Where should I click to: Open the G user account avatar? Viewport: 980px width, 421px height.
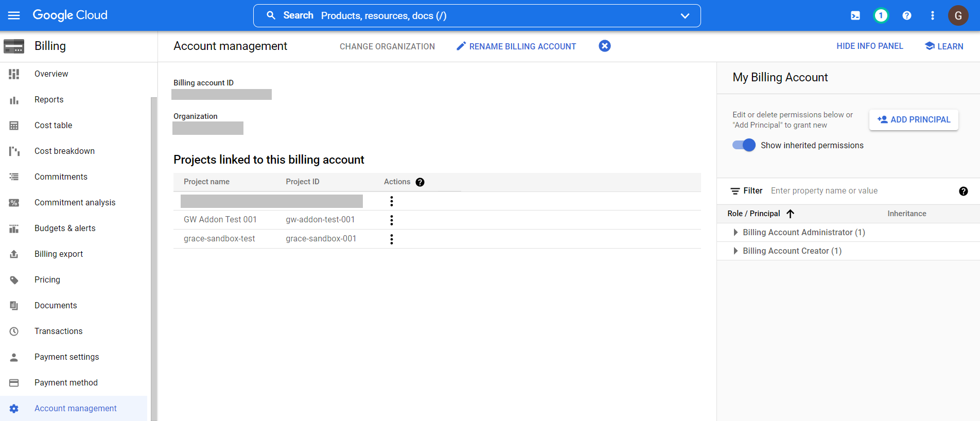click(x=958, y=15)
